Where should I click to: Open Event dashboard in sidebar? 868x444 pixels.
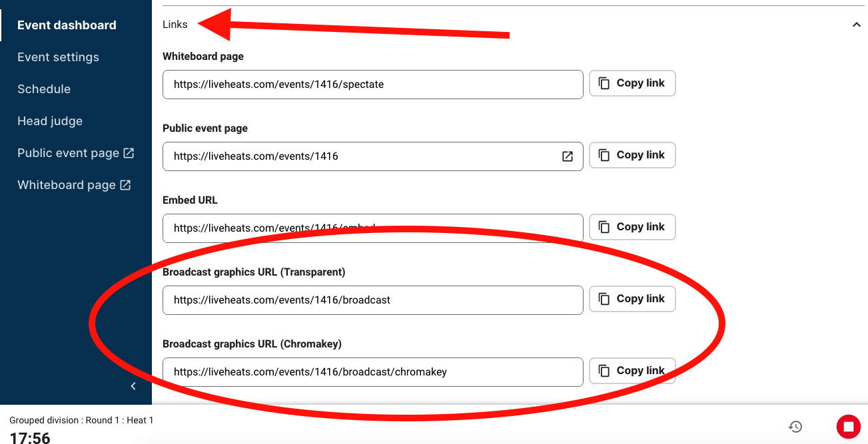[67, 25]
